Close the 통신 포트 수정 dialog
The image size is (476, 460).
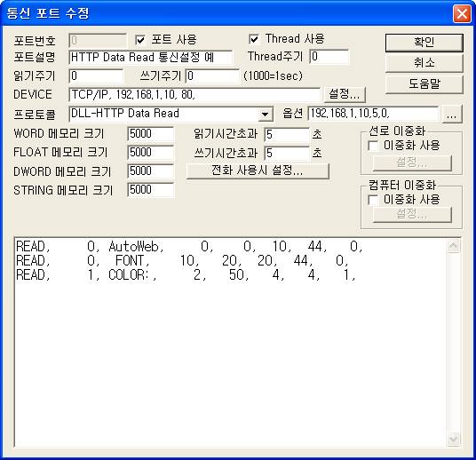click(x=462, y=13)
